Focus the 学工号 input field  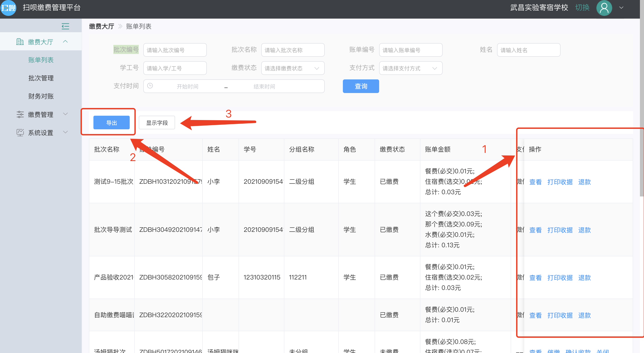tap(175, 68)
